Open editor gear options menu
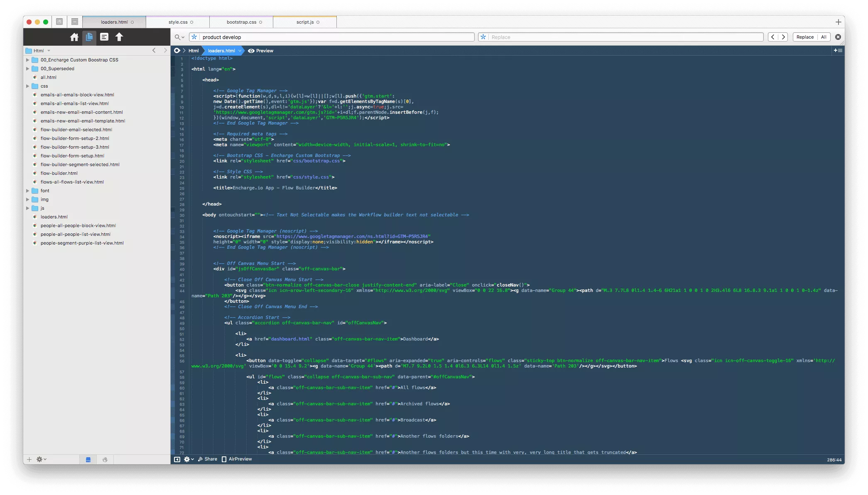The width and height of the screenshot is (868, 495). point(189,459)
